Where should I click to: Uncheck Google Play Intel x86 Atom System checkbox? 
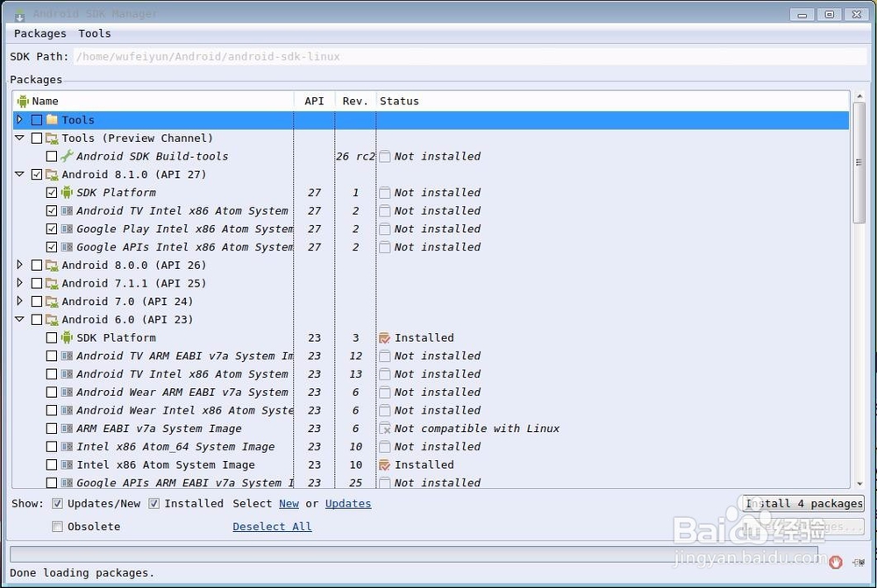(52, 229)
